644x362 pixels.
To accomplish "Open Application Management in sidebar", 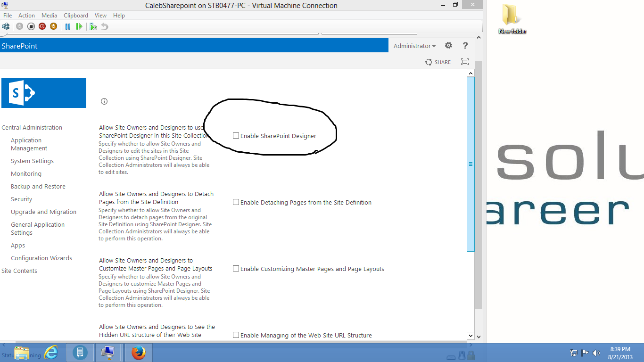I will click(x=29, y=144).
